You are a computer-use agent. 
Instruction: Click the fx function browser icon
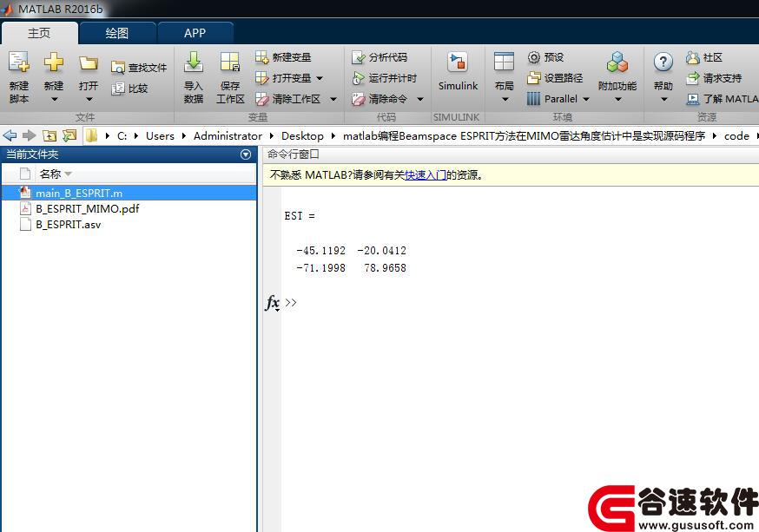point(273,303)
